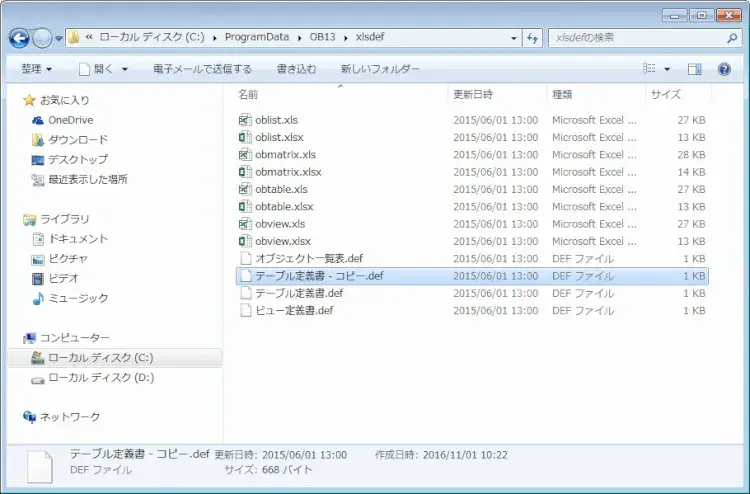Click the obmatrix.xls file icon

point(245,154)
